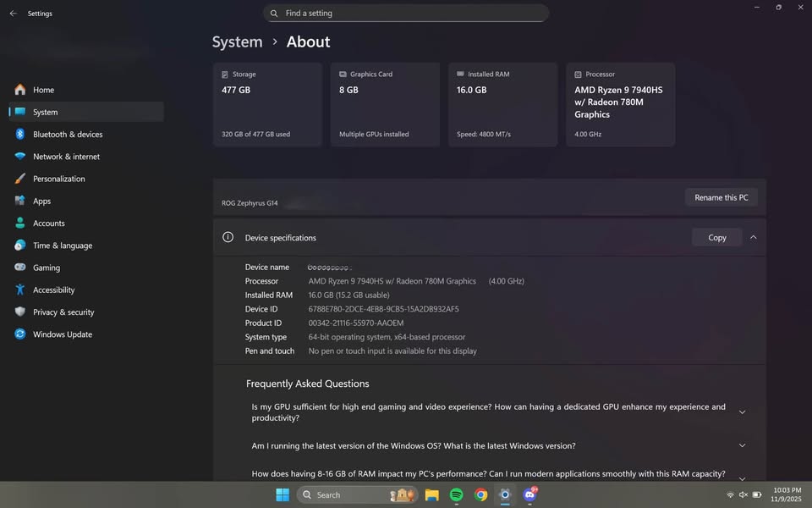The width and height of the screenshot is (812, 508).
Task: Open Spotify from the taskbar
Action: click(x=456, y=494)
